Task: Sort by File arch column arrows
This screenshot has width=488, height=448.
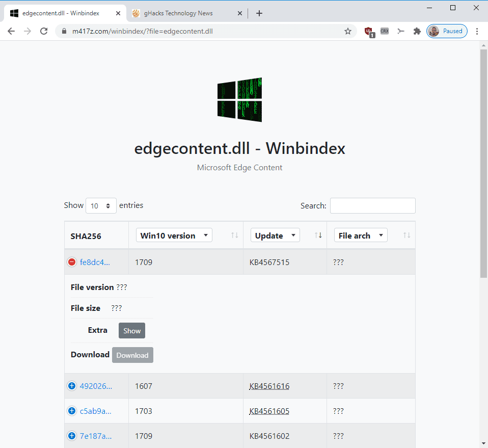Action: click(407, 235)
